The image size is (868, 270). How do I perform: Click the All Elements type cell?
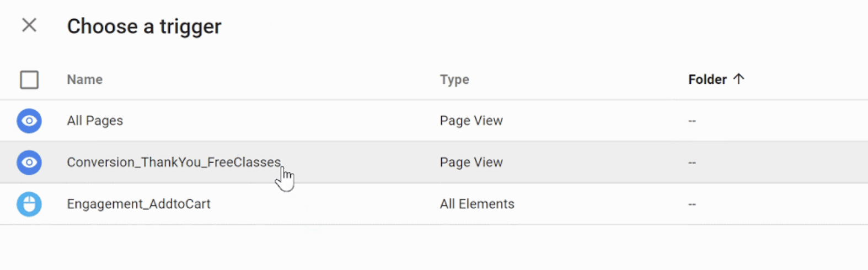coord(477,204)
